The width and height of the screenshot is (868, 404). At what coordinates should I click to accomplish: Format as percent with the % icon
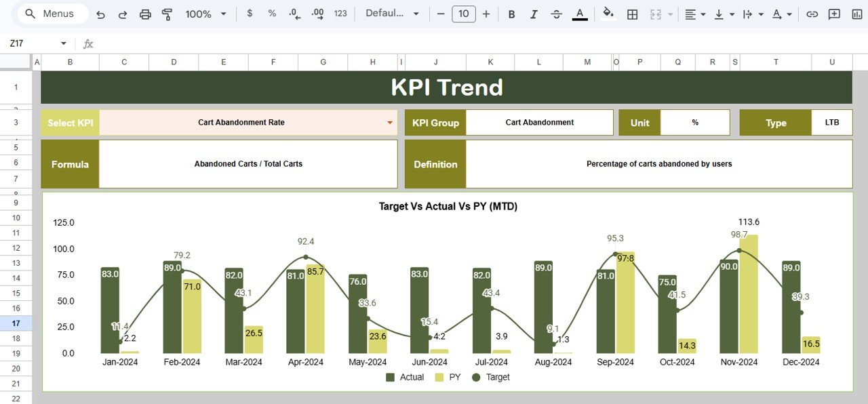(272, 14)
